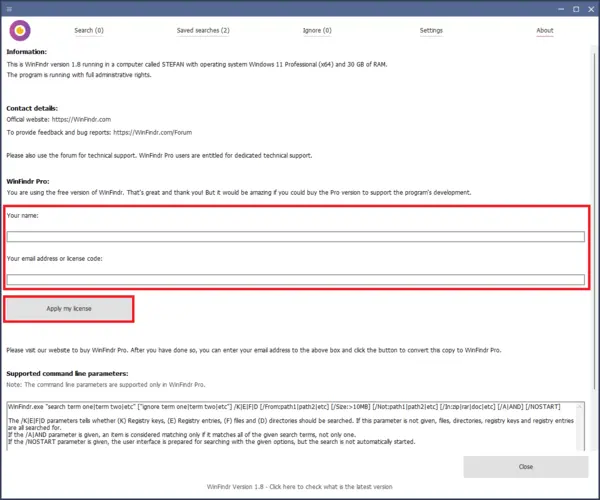Click the command line box scrollbar
Screen dimensions: 600x500
click(x=581, y=426)
